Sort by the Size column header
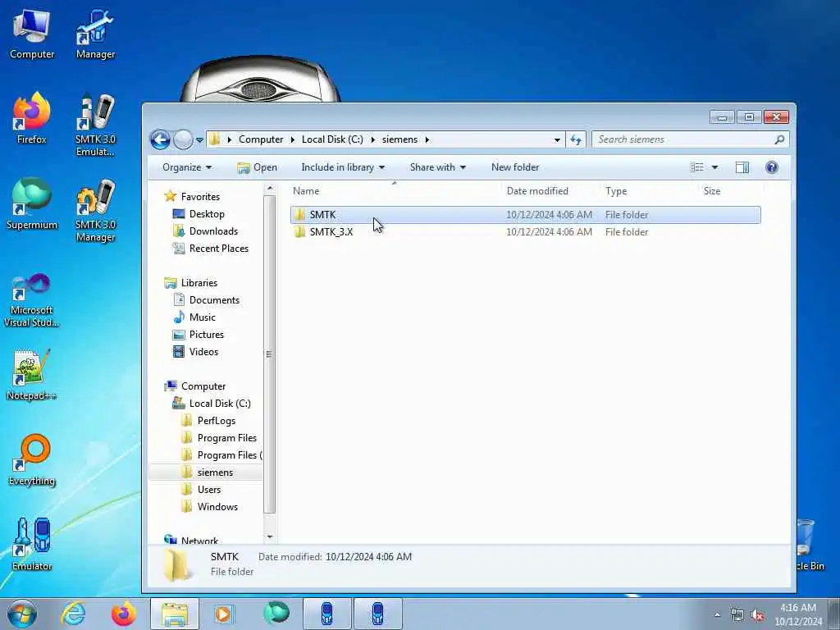Viewport: 840px width, 630px height. tap(711, 190)
